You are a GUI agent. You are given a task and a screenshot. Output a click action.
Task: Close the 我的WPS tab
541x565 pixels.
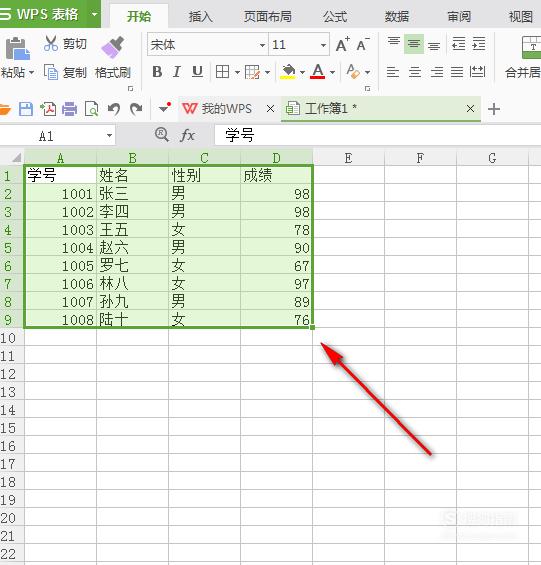[270, 108]
